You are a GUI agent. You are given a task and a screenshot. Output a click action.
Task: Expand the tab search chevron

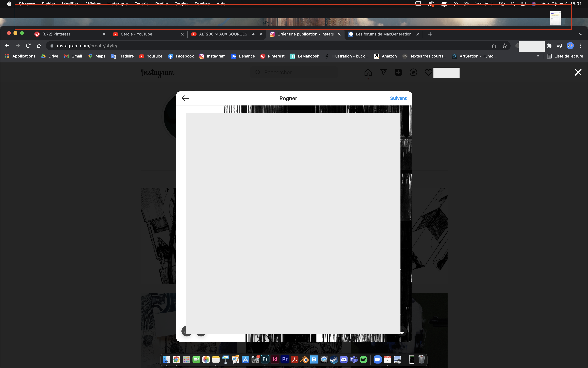[x=581, y=34]
